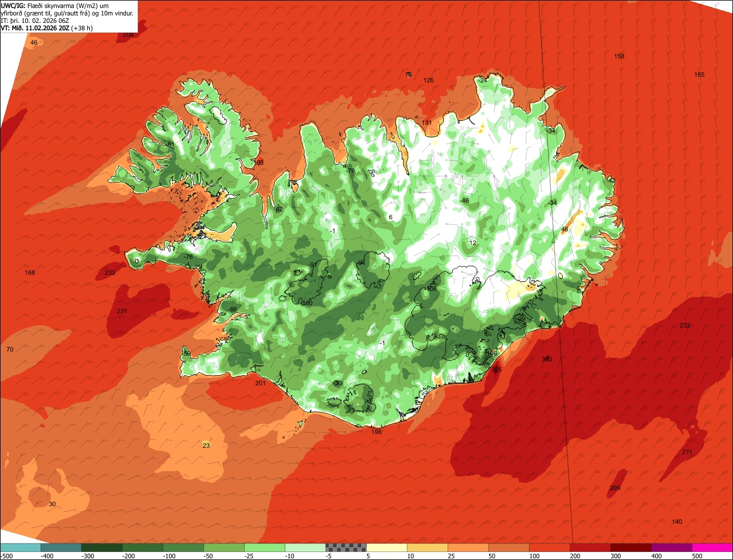Pick the maroon 300 to 400 swatch
733x560 pixels.
630,547
